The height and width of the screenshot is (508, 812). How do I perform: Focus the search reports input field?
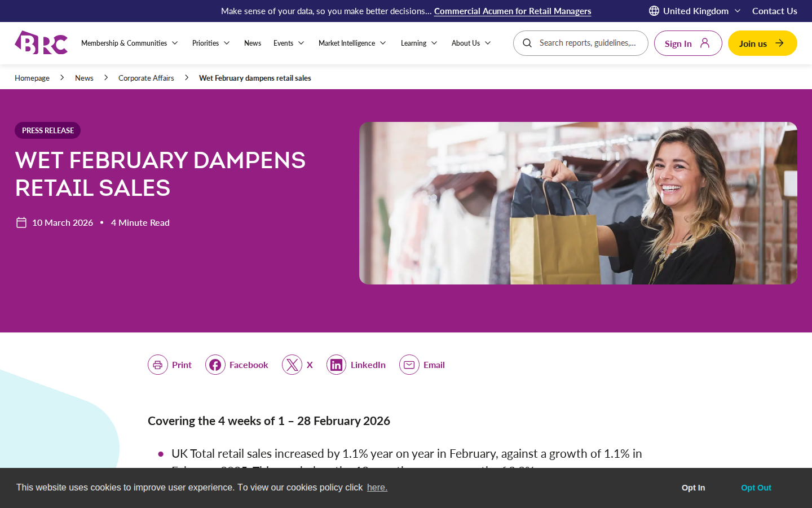click(x=588, y=43)
